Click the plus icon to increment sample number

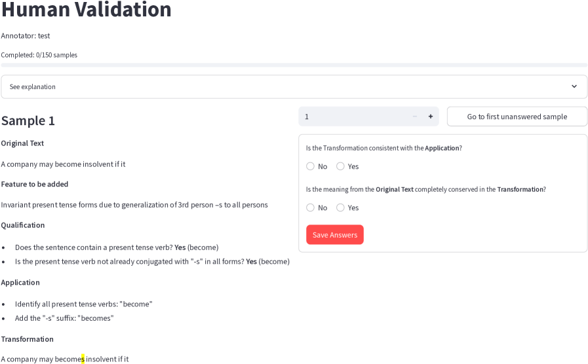[x=431, y=117]
